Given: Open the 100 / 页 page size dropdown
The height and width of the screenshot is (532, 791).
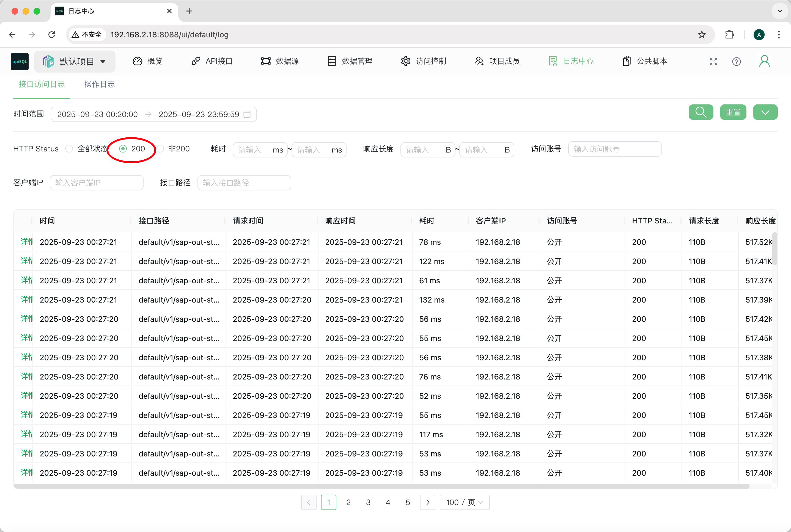Looking at the screenshot, I should [464, 502].
